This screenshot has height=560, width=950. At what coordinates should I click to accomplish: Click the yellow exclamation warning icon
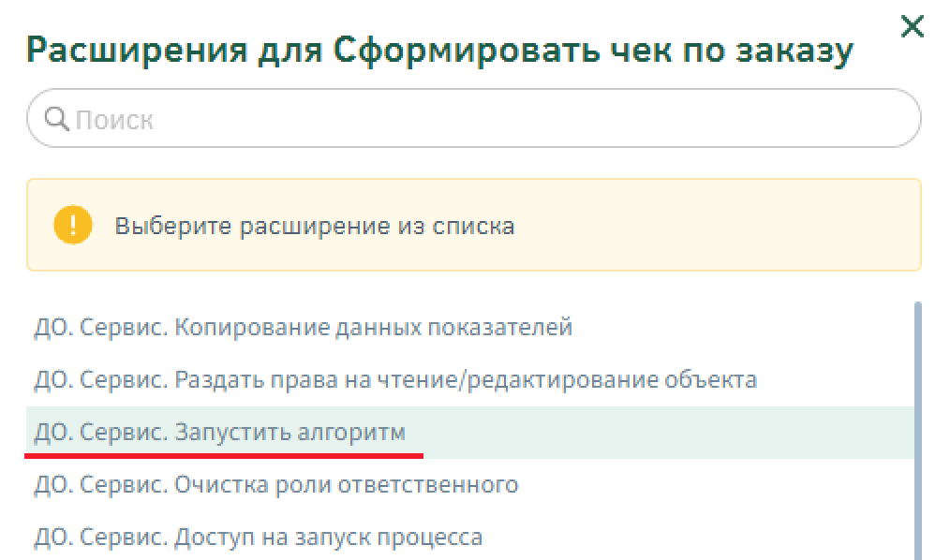tap(73, 226)
